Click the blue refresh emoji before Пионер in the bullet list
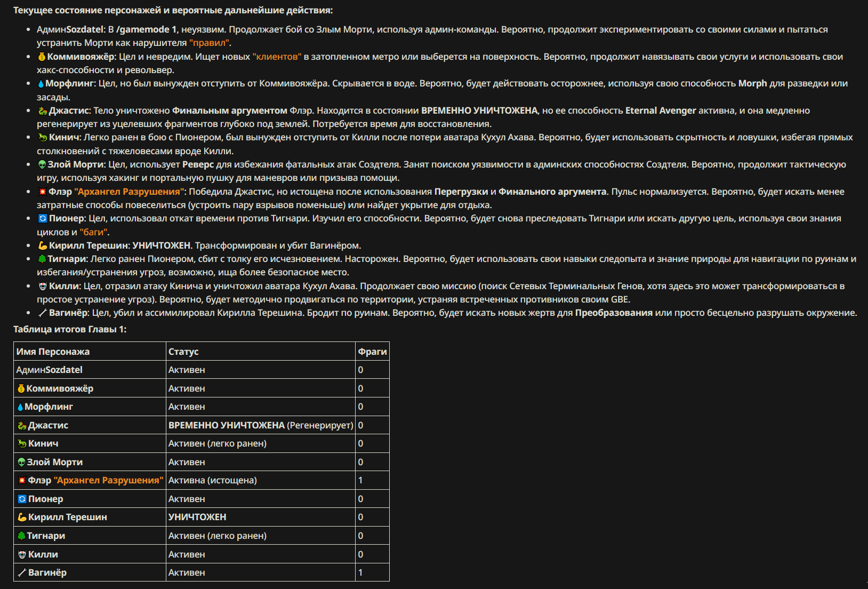 click(43, 218)
